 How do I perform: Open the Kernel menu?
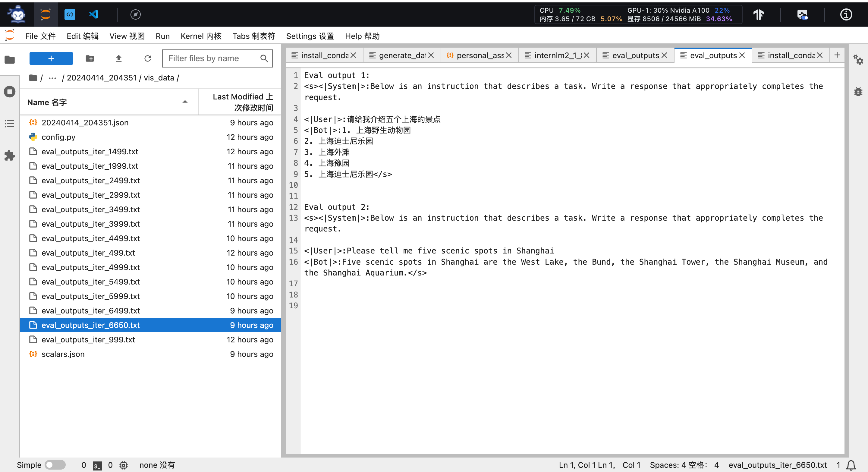[x=201, y=36]
